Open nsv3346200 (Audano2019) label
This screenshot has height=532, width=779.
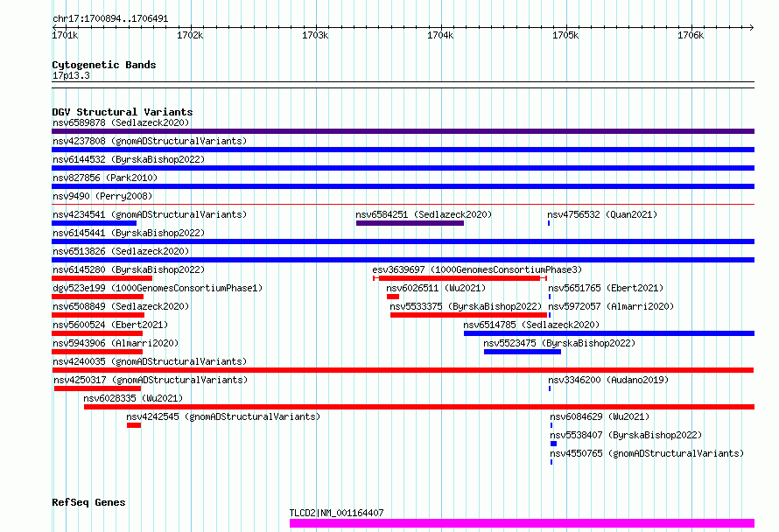coord(608,380)
